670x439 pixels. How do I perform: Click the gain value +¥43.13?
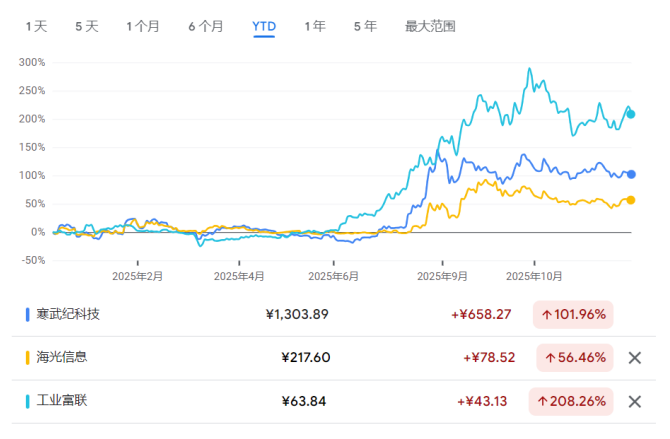point(482,401)
